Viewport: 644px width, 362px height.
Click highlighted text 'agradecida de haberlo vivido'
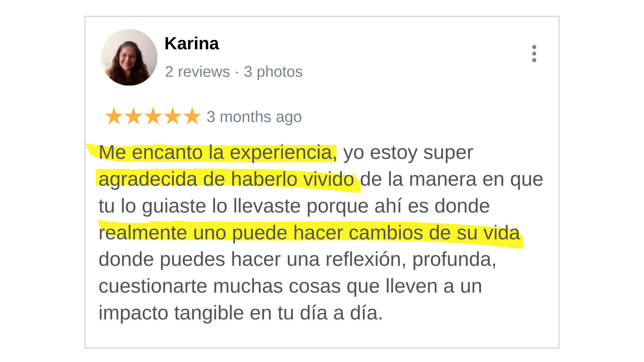click(x=226, y=179)
